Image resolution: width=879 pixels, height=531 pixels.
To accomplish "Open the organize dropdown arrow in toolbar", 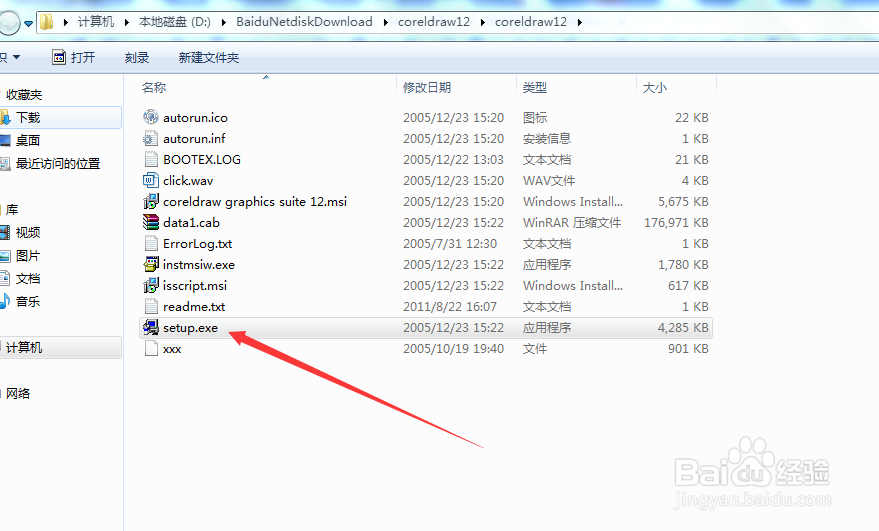I will coord(16,57).
